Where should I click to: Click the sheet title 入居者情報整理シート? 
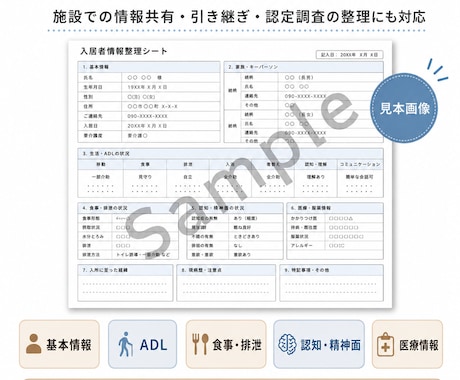point(124,51)
